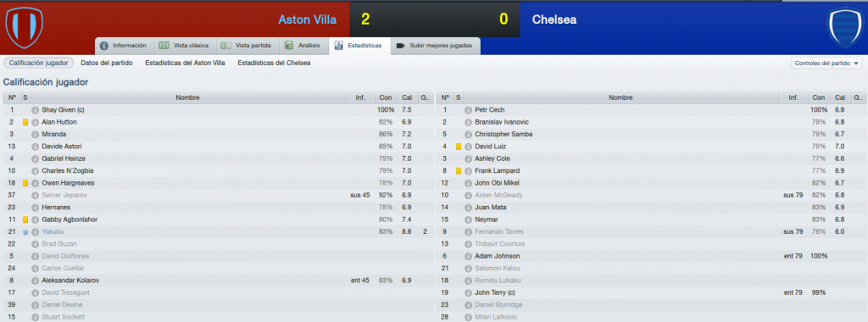868x322 pixels.
Task: Click the Aston Villa club crest
Action: click(x=25, y=27)
